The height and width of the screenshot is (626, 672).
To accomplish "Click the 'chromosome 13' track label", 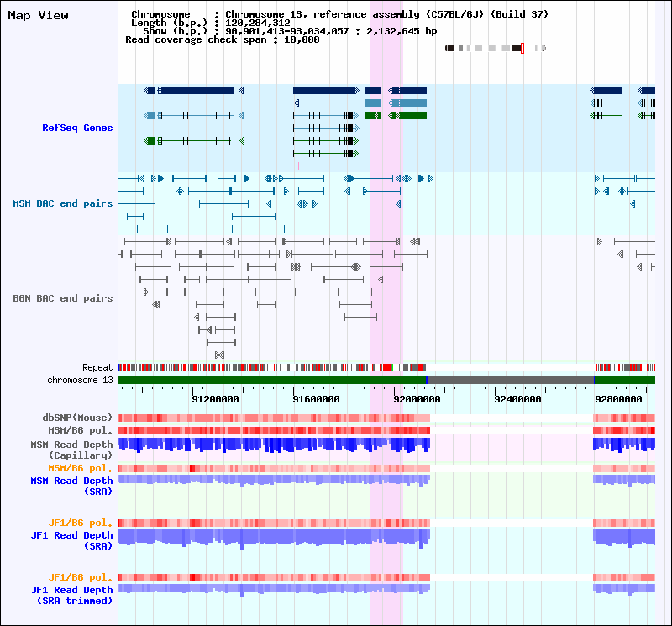I will pos(80,380).
